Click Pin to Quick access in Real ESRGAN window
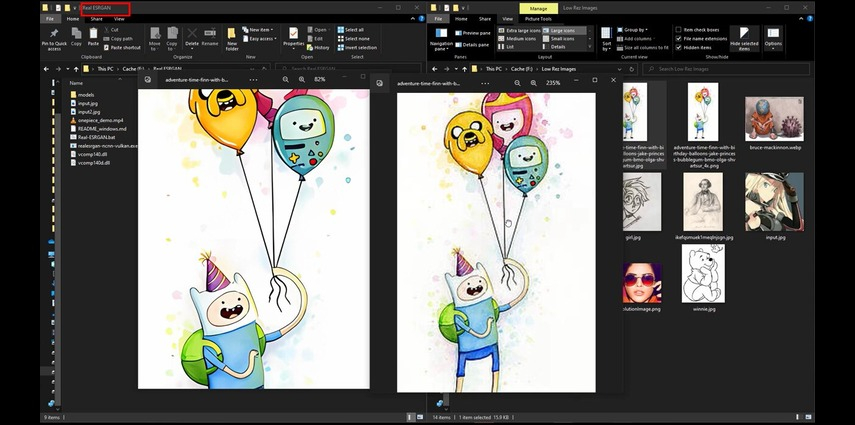 [x=54, y=39]
